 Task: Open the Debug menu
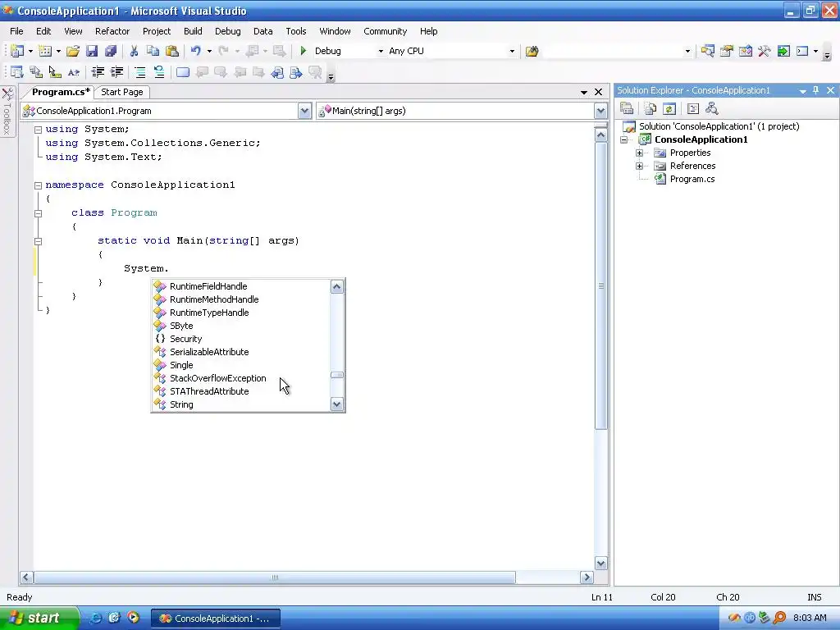[228, 31]
